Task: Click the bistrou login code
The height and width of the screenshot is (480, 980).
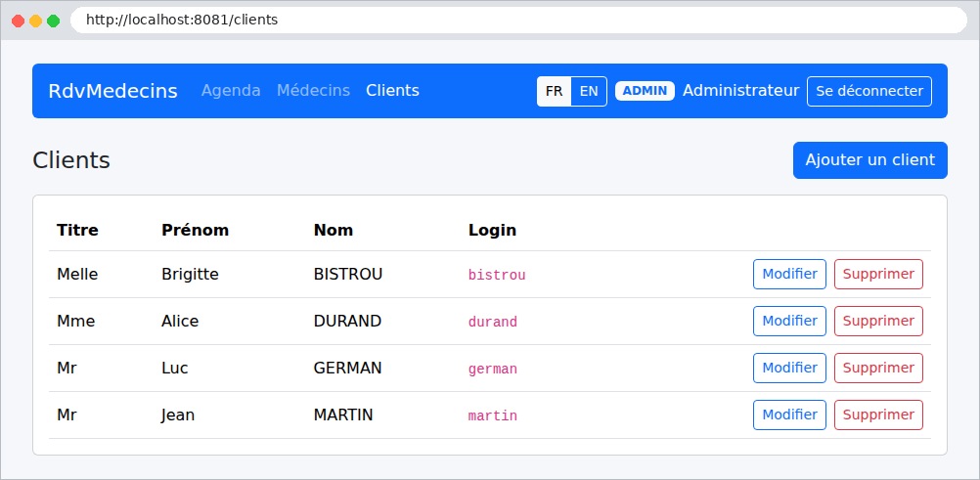Action: (497, 275)
